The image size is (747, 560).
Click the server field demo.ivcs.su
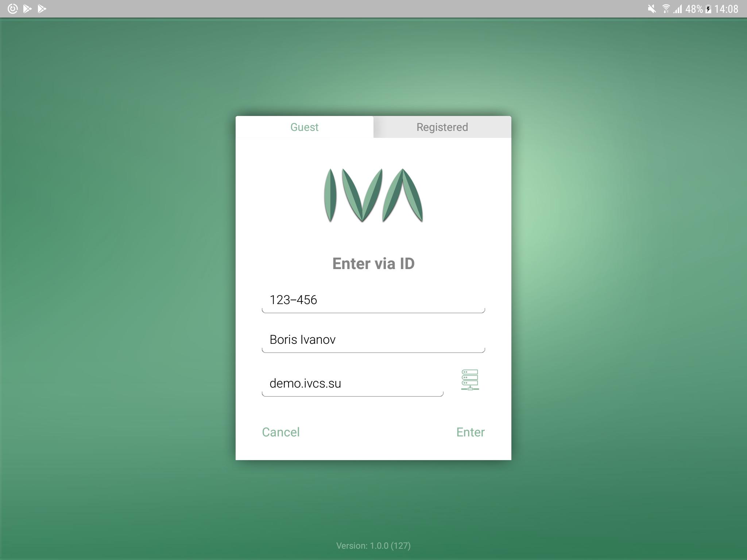click(x=353, y=384)
